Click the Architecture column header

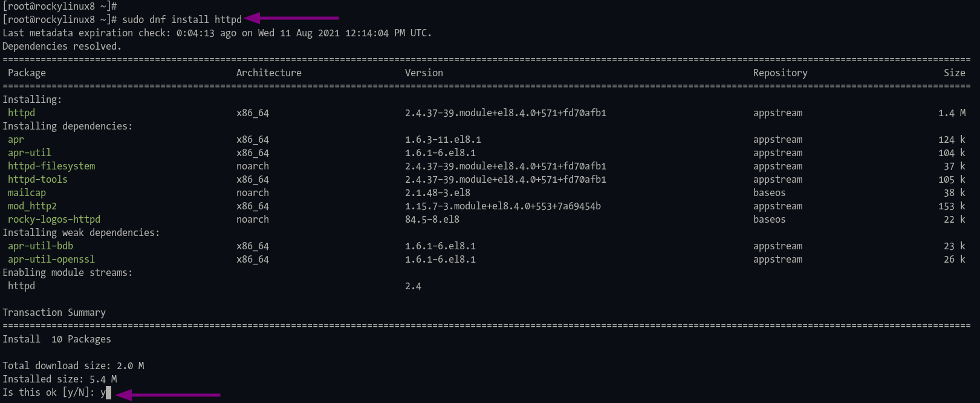pos(269,73)
